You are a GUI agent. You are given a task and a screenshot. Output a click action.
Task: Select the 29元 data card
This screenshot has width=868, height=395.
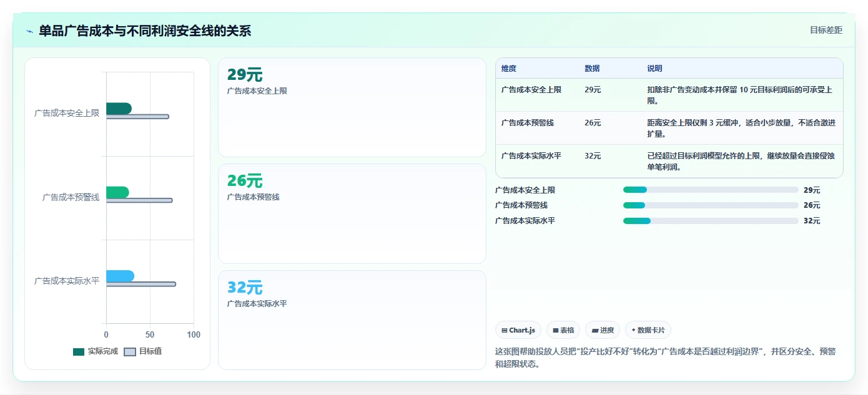tap(352, 107)
